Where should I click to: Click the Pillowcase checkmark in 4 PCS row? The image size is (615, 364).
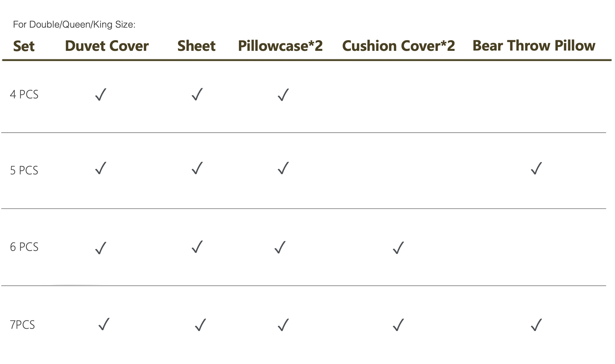pos(283,94)
